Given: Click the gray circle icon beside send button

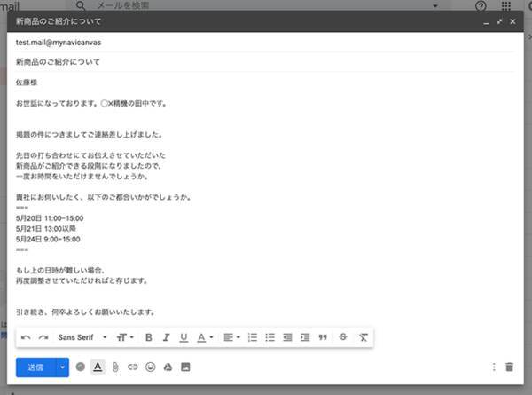Looking at the screenshot, I should [x=81, y=367].
